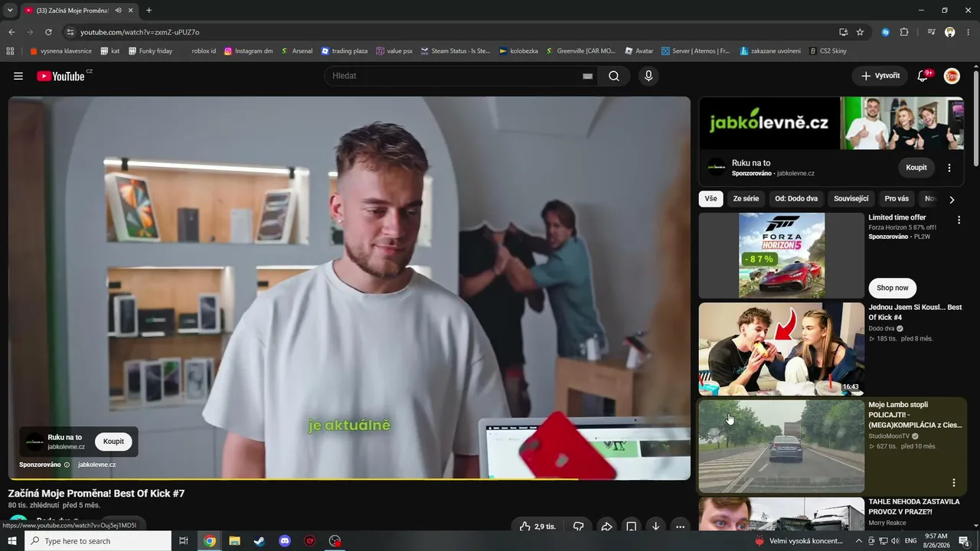
Task: Open the on-screen keyboard in search box
Action: tap(587, 77)
